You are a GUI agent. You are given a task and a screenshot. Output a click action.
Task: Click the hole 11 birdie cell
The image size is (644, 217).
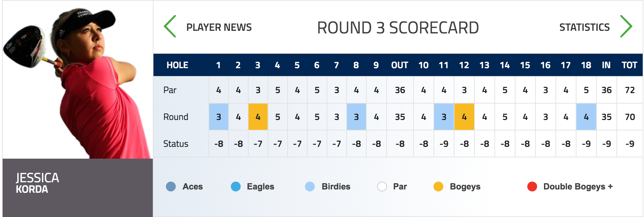pyautogui.click(x=444, y=117)
